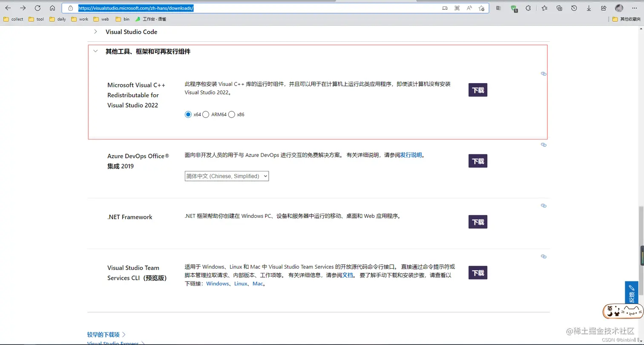The width and height of the screenshot is (644, 345).
Task: Add this page to favorites star icon
Action: (x=481, y=8)
